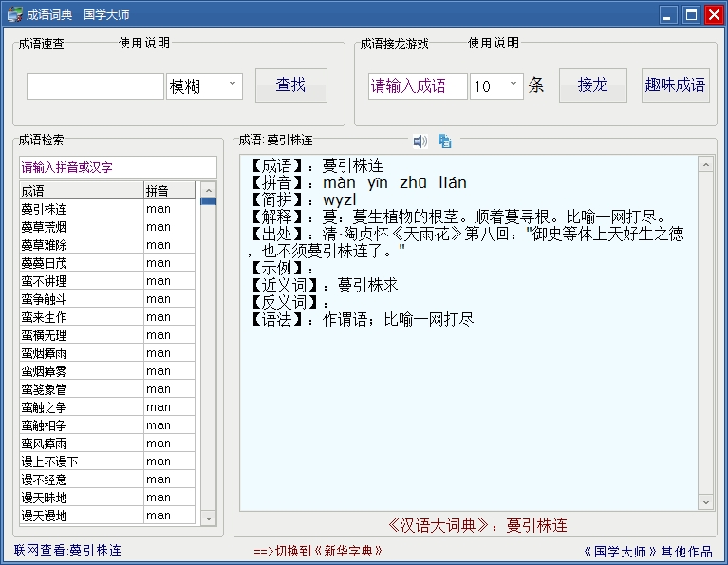
Task: Open 趣味成语 button
Action: click(675, 85)
